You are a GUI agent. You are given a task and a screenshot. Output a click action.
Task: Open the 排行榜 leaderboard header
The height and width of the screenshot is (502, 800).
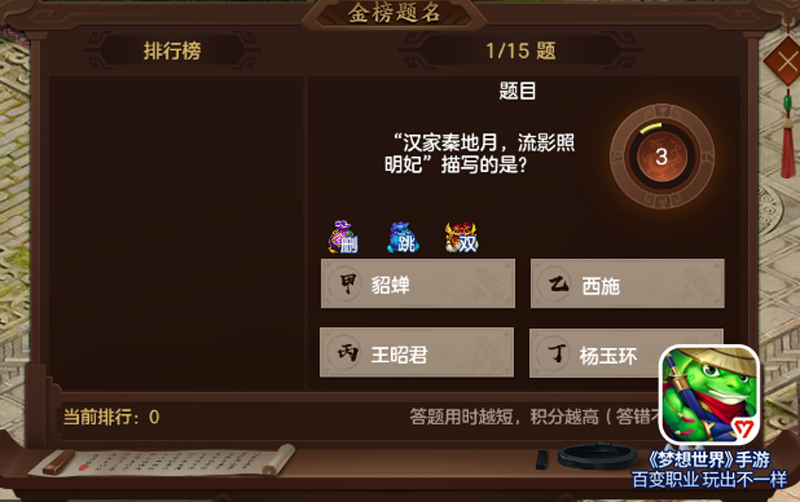172,51
